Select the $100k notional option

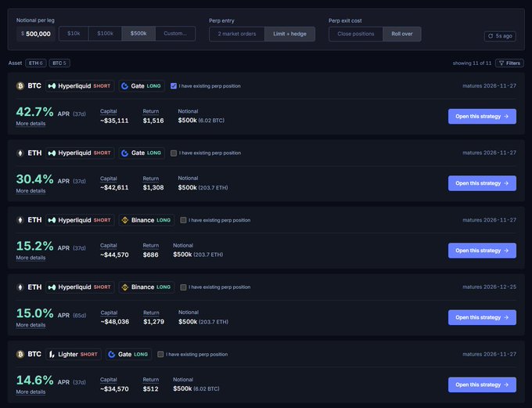point(105,34)
